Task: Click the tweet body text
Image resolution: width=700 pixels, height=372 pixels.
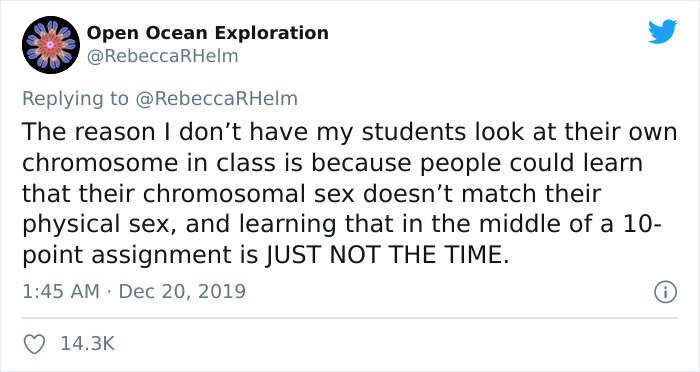Action: (x=350, y=193)
